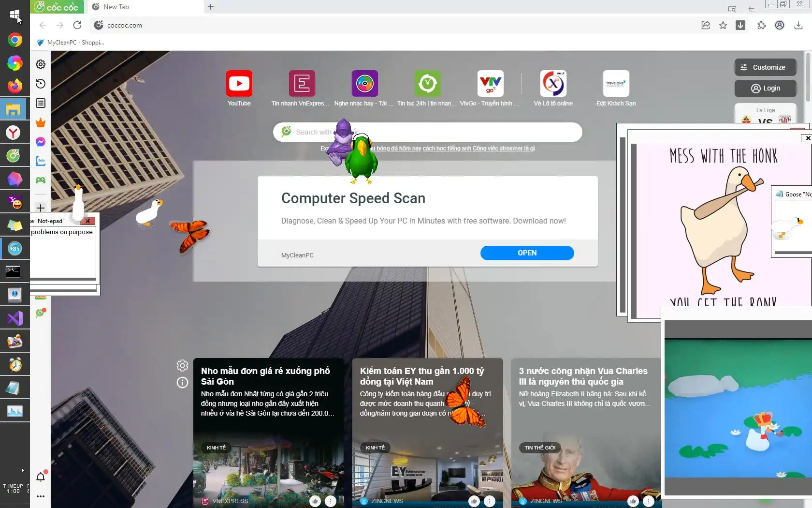The height and width of the screenshot is (508, 812).
Task: Click the Login button
Action: [765, 88]
